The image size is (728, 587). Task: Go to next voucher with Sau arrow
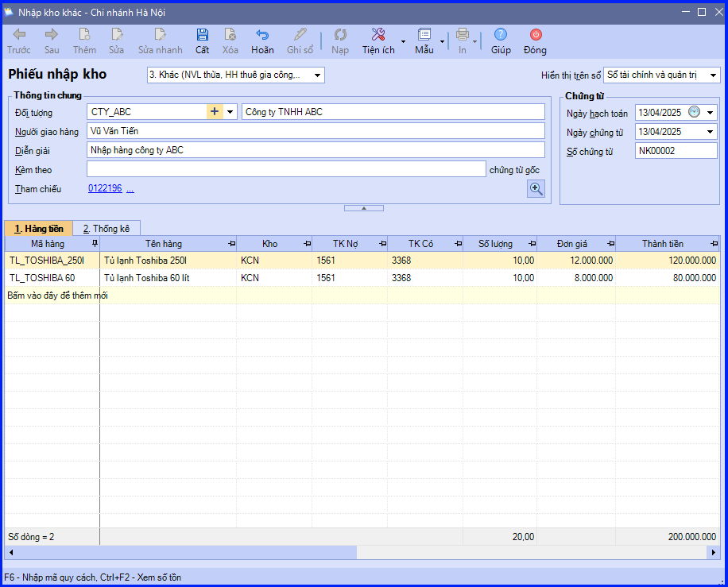tap(52, 34)
